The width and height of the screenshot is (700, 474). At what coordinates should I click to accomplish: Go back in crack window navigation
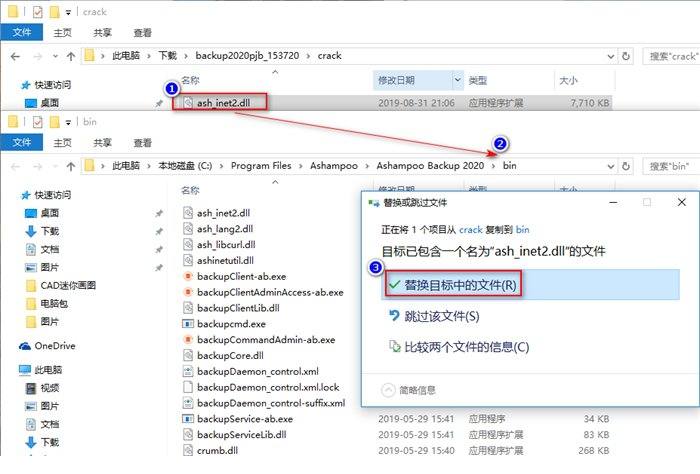click(15, 56)
